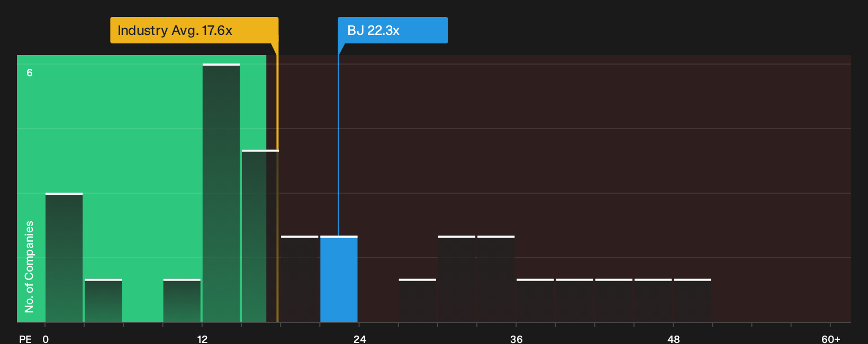Click the x-axis label 24
Viewport: 868px width, 344px height.
360,339
